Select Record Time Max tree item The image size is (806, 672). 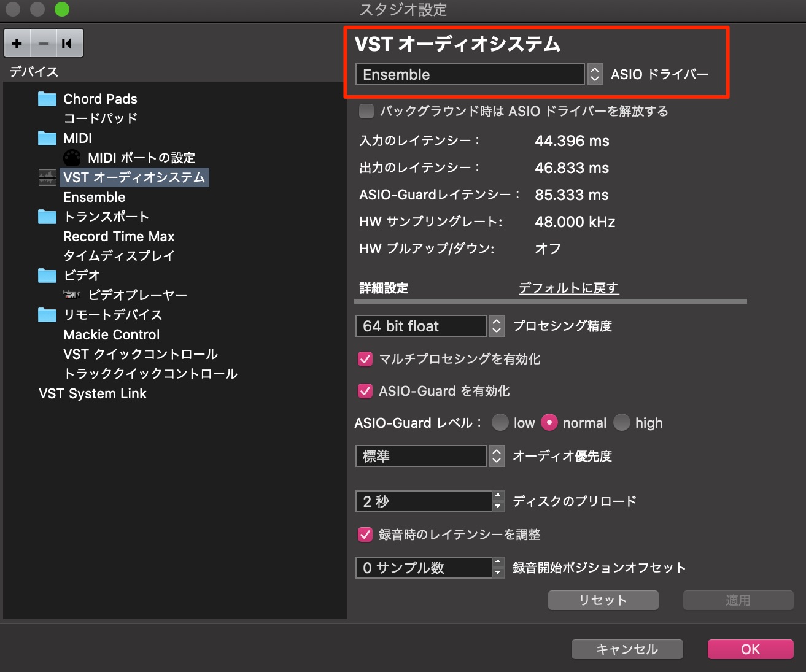(x=118, y=236)
